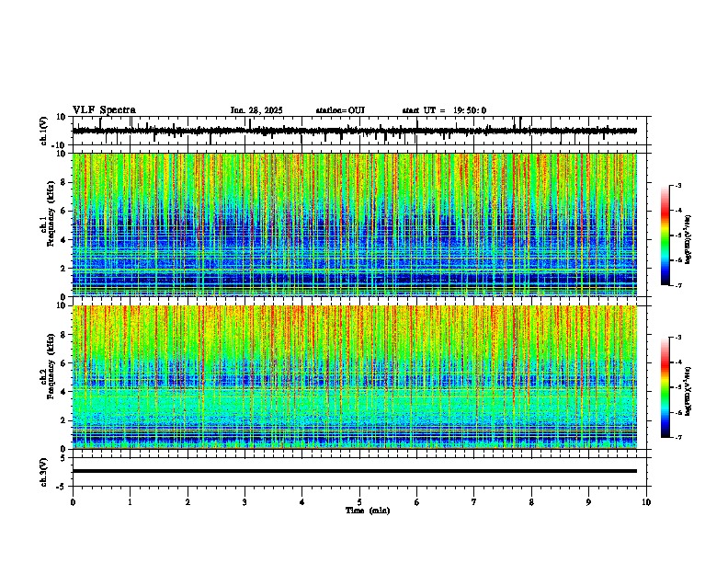Click the 'Time (min)' axis label
The width and height of the screenshot is (728, 563).
[x=368, y=511]
